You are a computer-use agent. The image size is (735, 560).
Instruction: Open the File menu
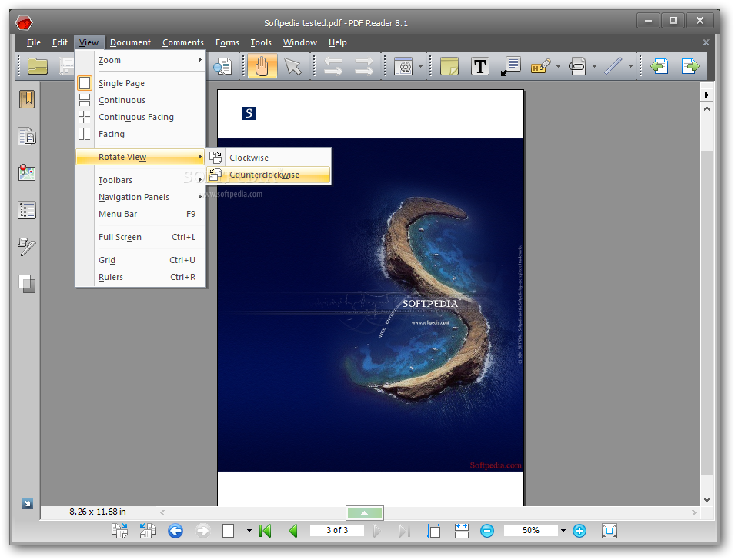[33, 42]
